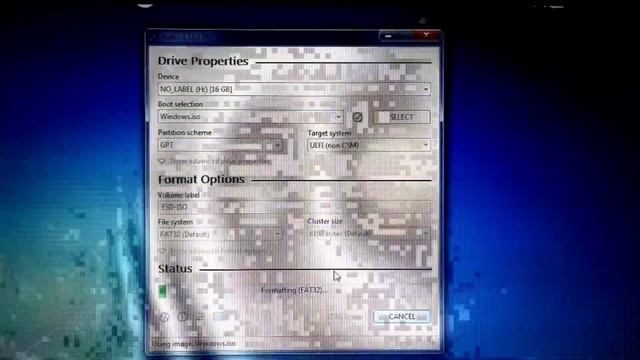The height and width of the screenshot is (360, 640).
Task: Click the 'Formatting (FAT32)...' status text
Action: [x=294, y=291]
